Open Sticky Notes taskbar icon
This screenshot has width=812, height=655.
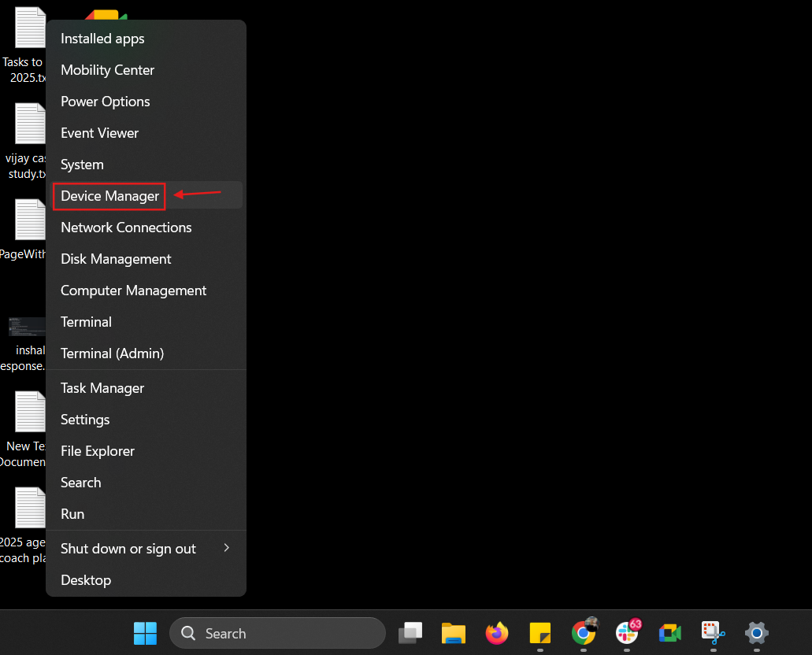pos(540,633)
